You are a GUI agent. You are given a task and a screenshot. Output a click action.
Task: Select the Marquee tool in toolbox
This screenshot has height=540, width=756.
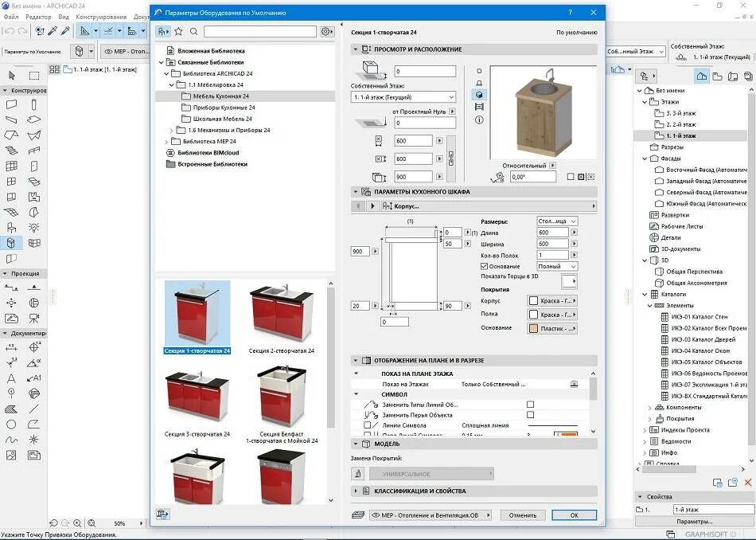coord(33,76)
